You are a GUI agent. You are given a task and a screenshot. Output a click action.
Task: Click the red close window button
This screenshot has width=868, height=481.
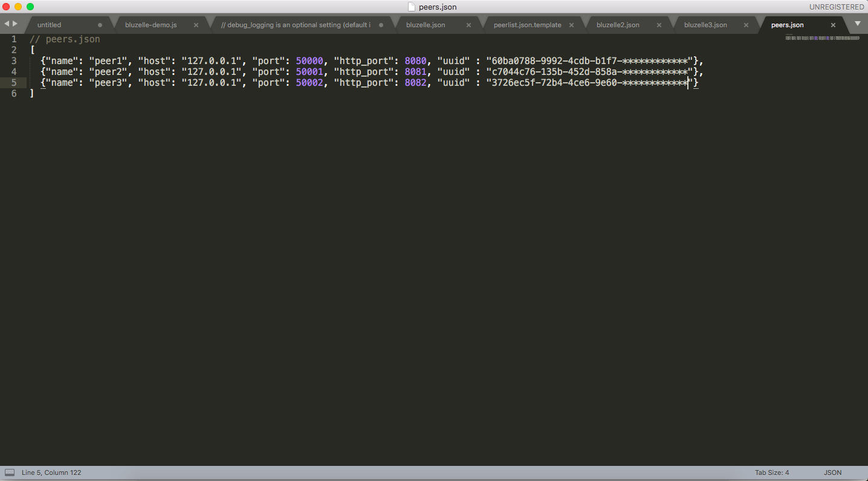pyautogui.click(x=6, y=7)
